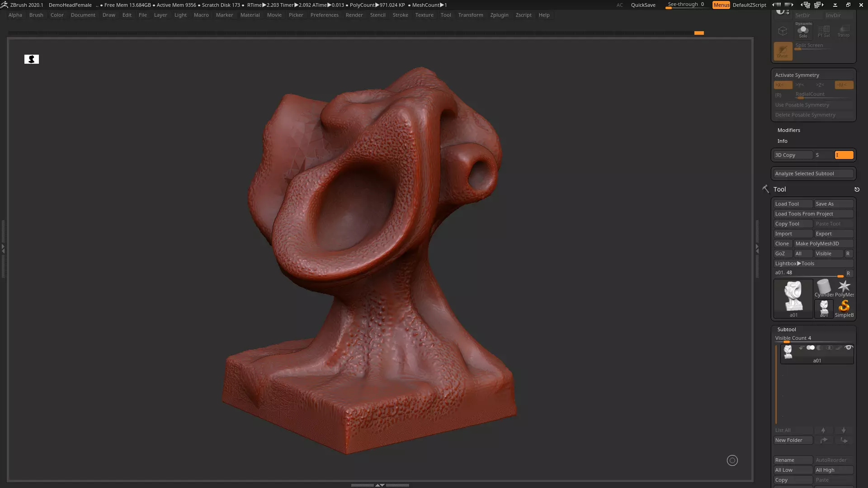Expand the Modifiers section
The height and width of the screenshot is (488, 868).
[x=788, y=130]
